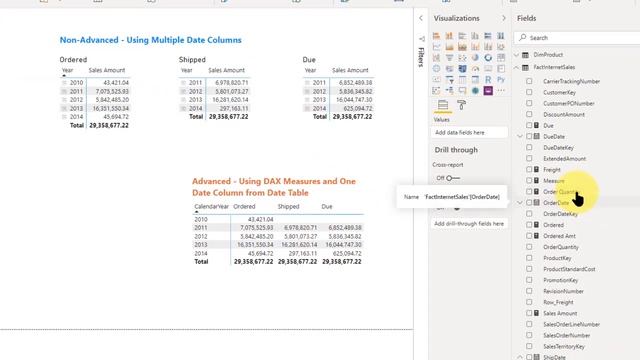Click 16,351,550.34 value in Ordered table
Image resolution: width=640 pixels, height=360 pixels.
(x=110, y=109)
